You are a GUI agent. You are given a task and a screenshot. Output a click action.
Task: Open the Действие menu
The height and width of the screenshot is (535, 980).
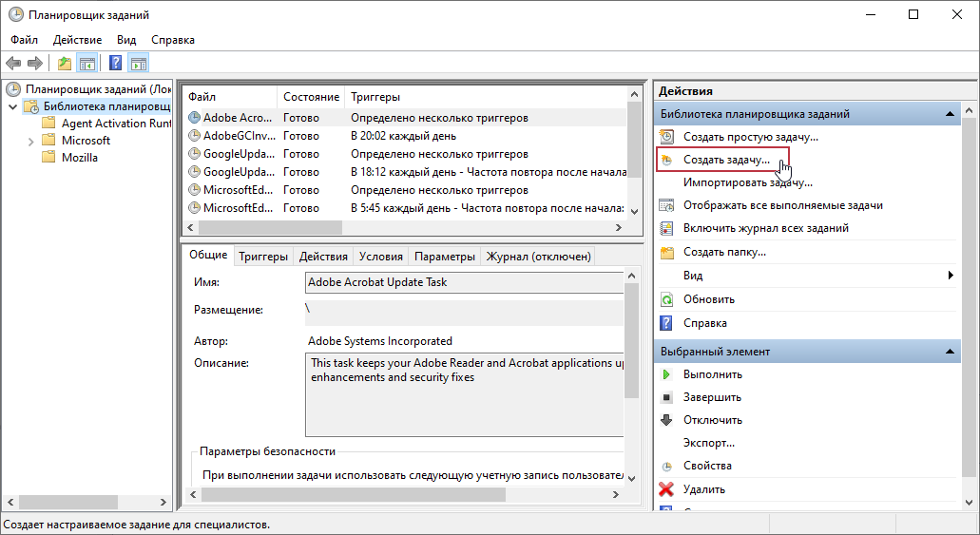77,40
